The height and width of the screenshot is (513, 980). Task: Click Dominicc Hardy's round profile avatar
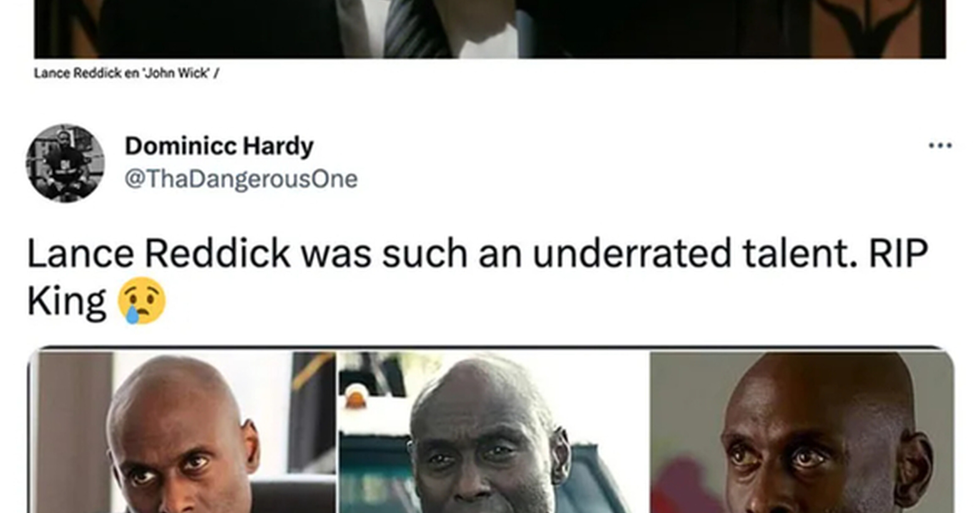(65, 163)
